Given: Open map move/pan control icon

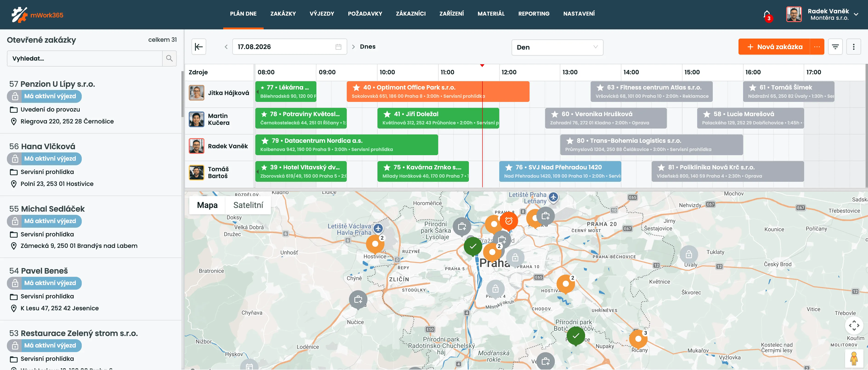Looking at the screenshot, I should point(854,325).
